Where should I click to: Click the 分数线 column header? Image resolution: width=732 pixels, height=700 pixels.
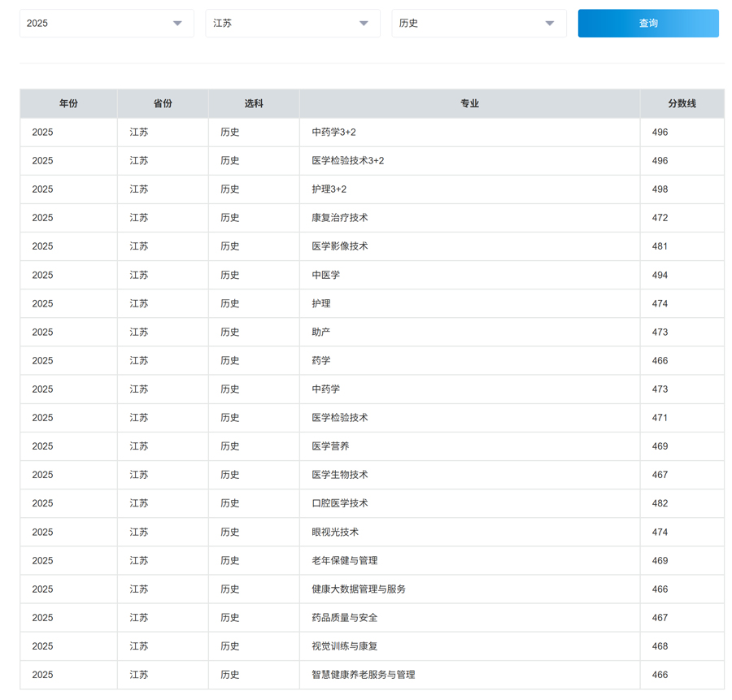(682, 104)
